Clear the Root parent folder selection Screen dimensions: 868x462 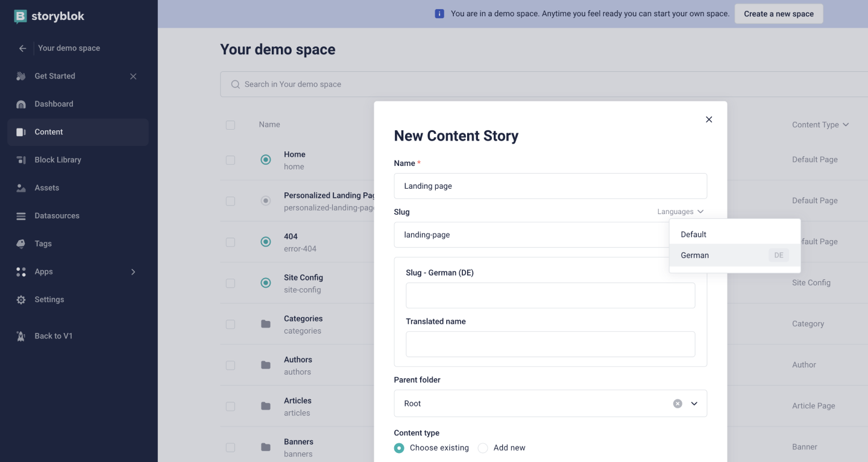coord(678,403)
